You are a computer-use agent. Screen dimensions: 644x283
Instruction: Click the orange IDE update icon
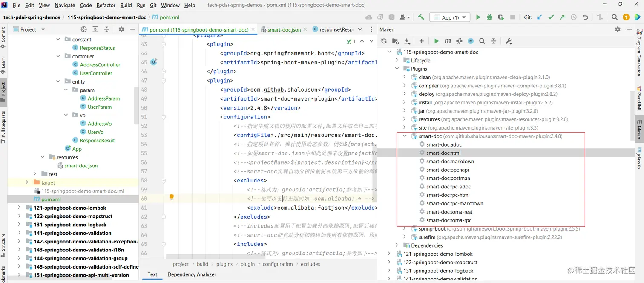(626, 17)
